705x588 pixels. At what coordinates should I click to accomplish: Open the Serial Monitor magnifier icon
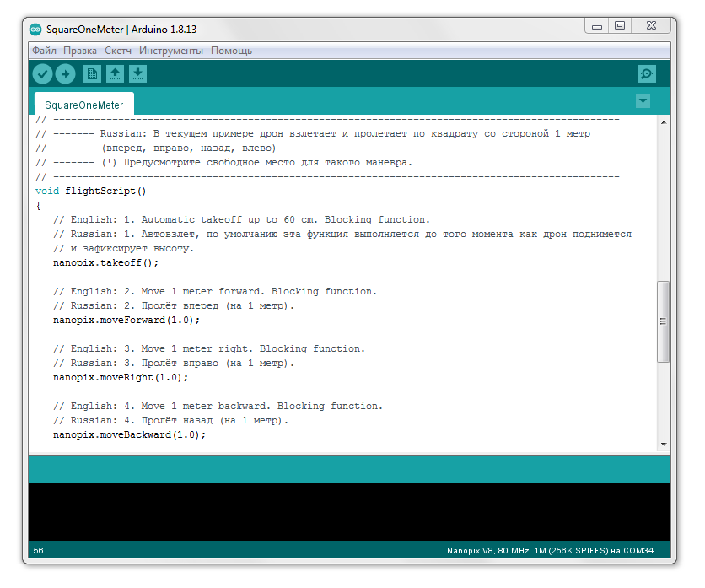[x=647, y=73]
